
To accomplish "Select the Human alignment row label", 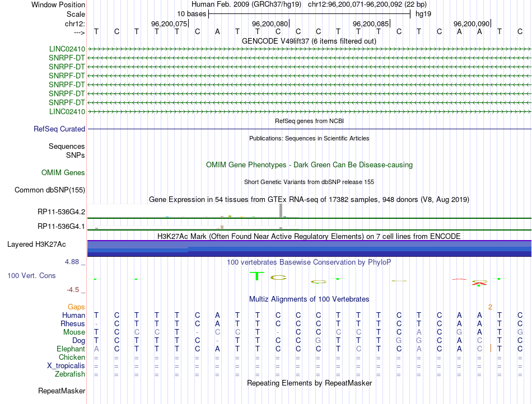I will (73, 315).
